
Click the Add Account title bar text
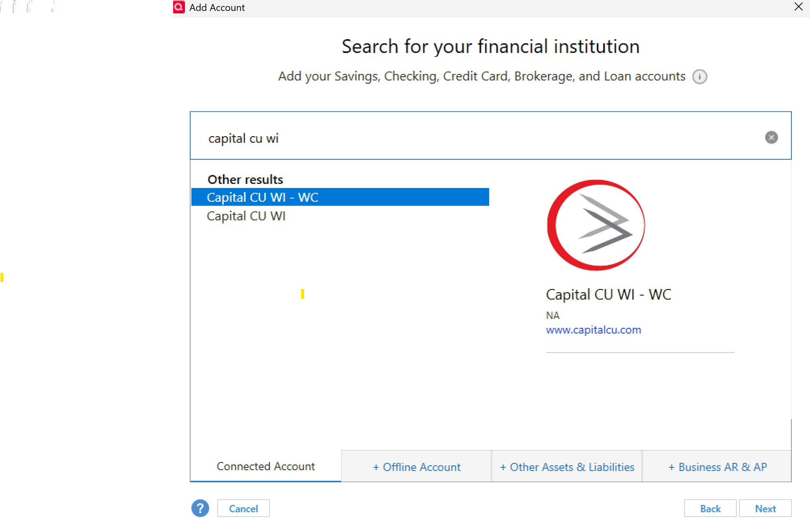[x=217, y=8]
